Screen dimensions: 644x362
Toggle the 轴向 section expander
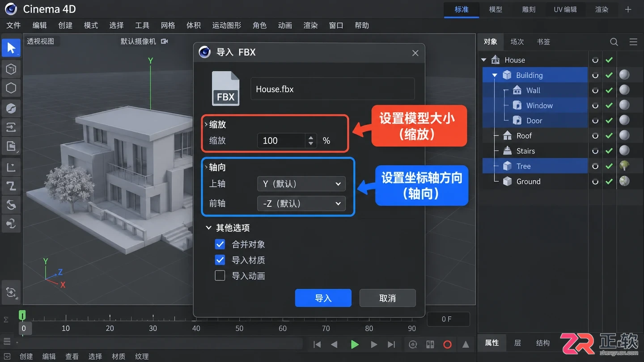[206, 168]
